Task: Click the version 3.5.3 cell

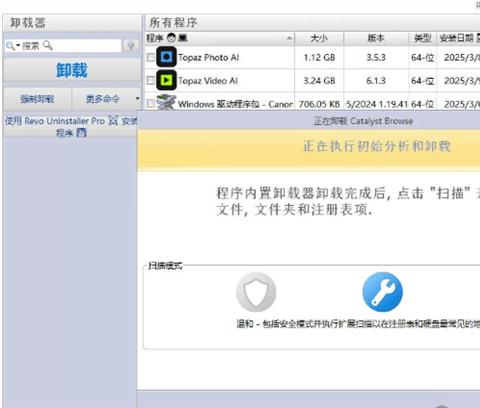Action: [376, 57]
